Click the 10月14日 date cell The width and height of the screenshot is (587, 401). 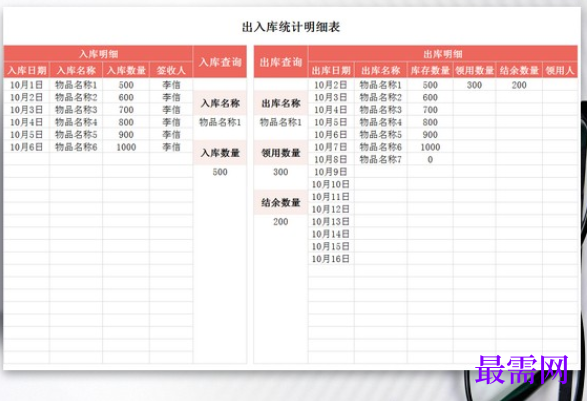(331, 234)
